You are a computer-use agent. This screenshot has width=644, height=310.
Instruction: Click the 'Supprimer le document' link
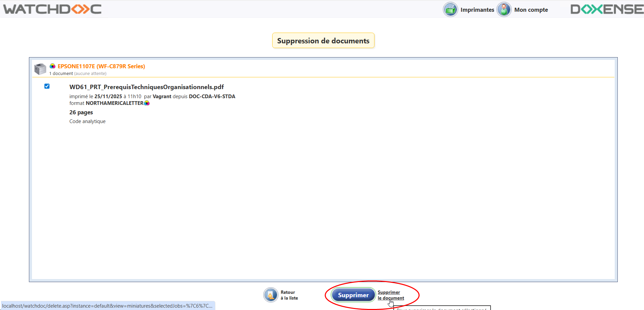[390, 295]
